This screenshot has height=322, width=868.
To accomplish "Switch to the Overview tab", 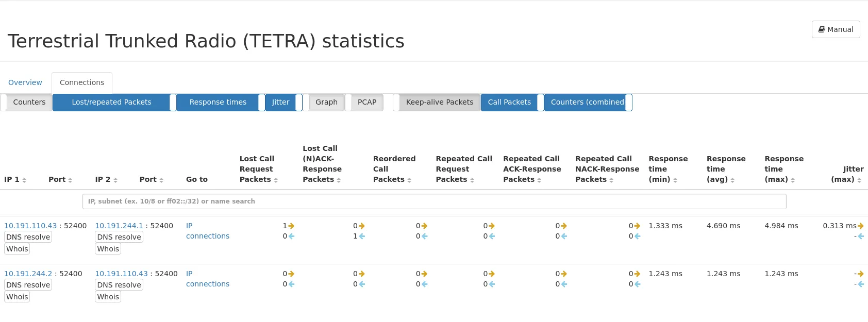I will (x=25, y=82).
